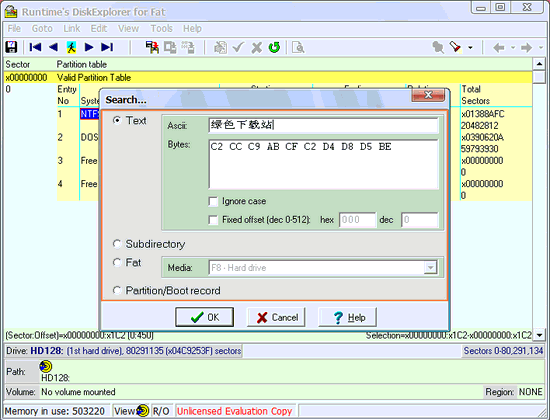Click the Valid Partition Table row

pos(268,78)
